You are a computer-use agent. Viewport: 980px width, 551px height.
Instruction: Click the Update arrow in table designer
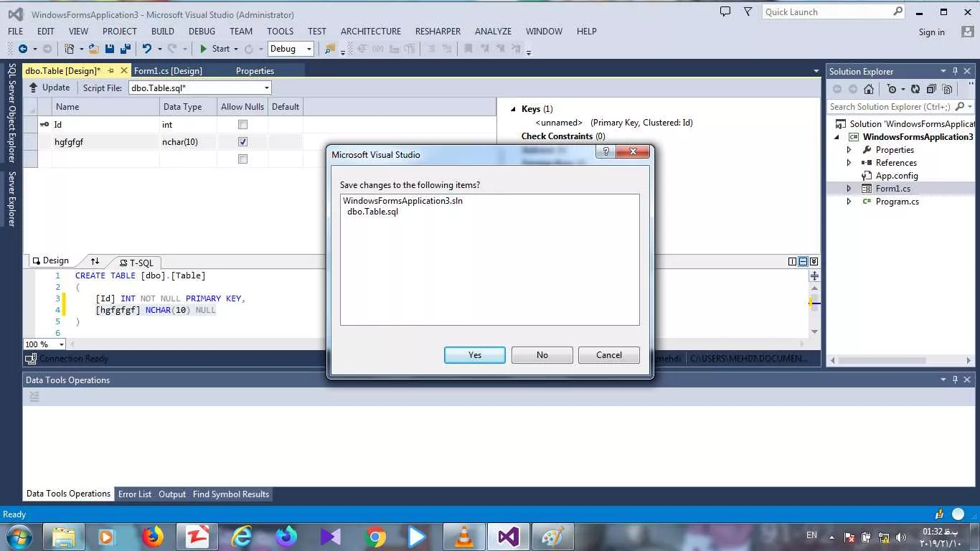[33, 88]
